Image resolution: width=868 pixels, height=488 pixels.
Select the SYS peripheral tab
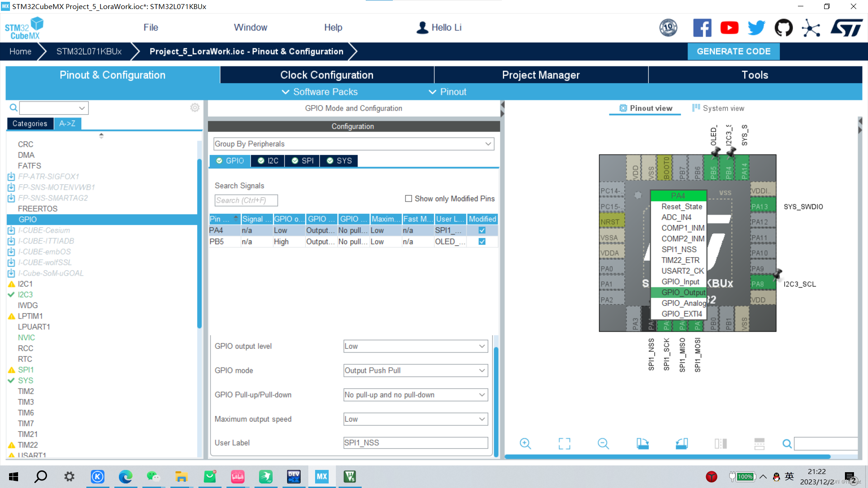339,161
